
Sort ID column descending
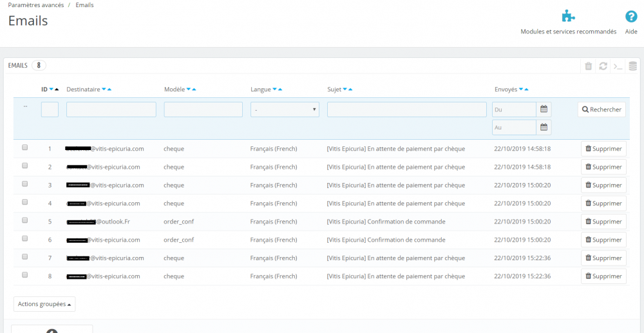pyautogui.click(x=52, y=89)
